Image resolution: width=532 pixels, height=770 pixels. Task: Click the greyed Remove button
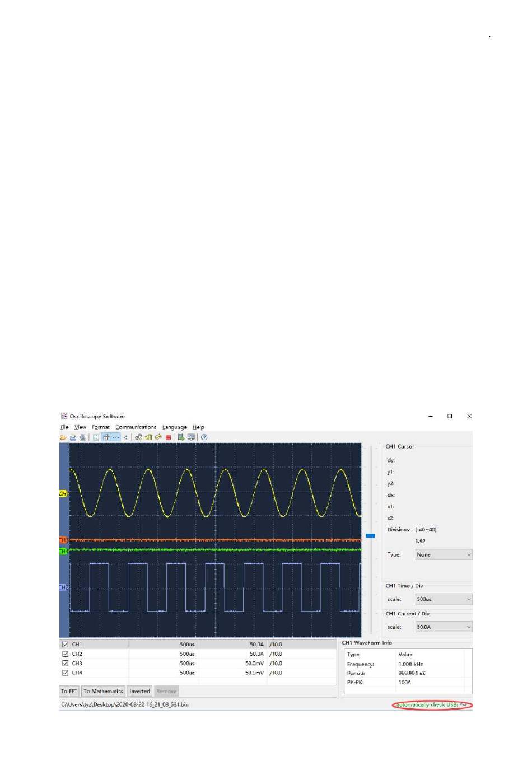(x=166, y=692)
